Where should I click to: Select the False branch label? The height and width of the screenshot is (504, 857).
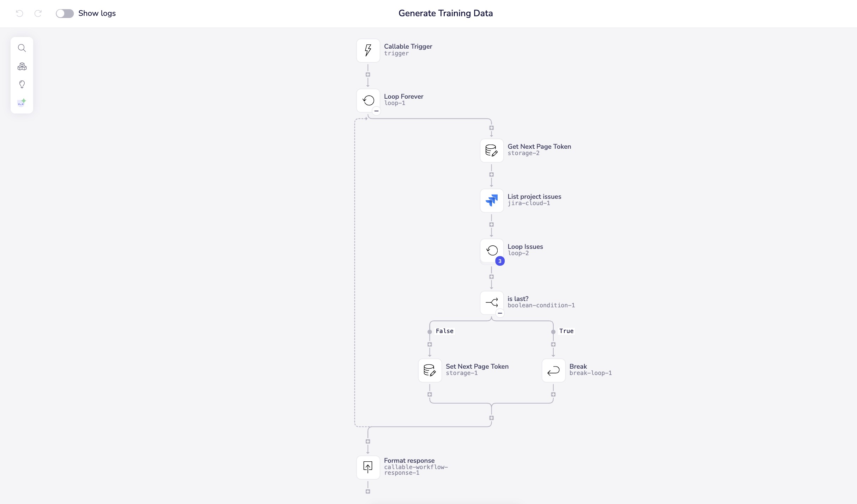[444, 331]
